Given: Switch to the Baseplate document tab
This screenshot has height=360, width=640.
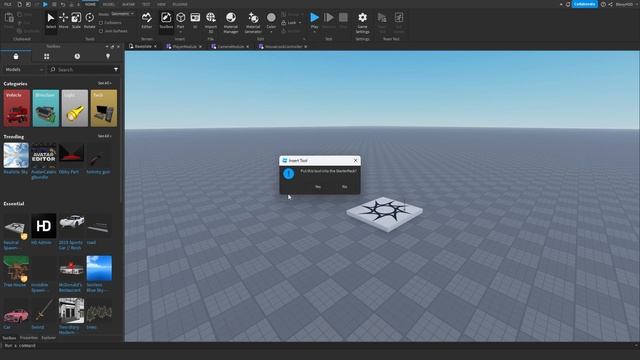Looking at the screenshot, I should [143, 47].
